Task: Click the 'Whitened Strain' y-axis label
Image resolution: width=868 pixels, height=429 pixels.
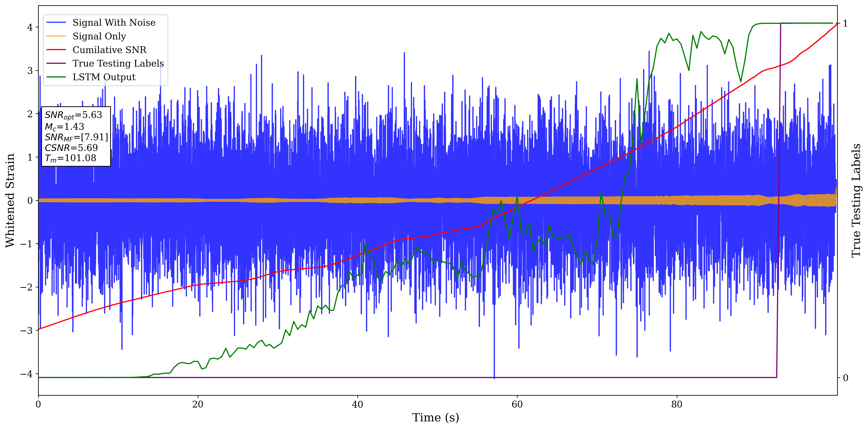Action: point(10,201)
